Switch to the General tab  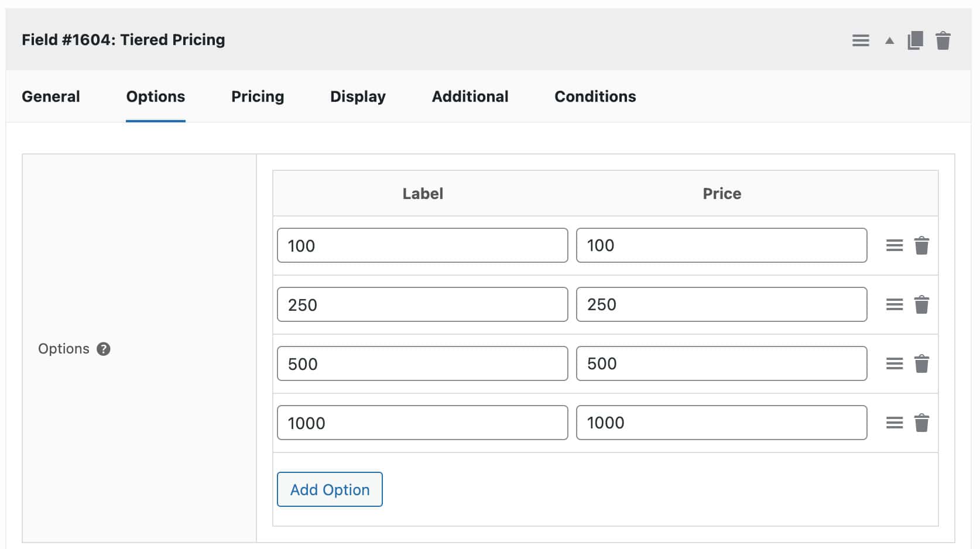tap(50, 96)
